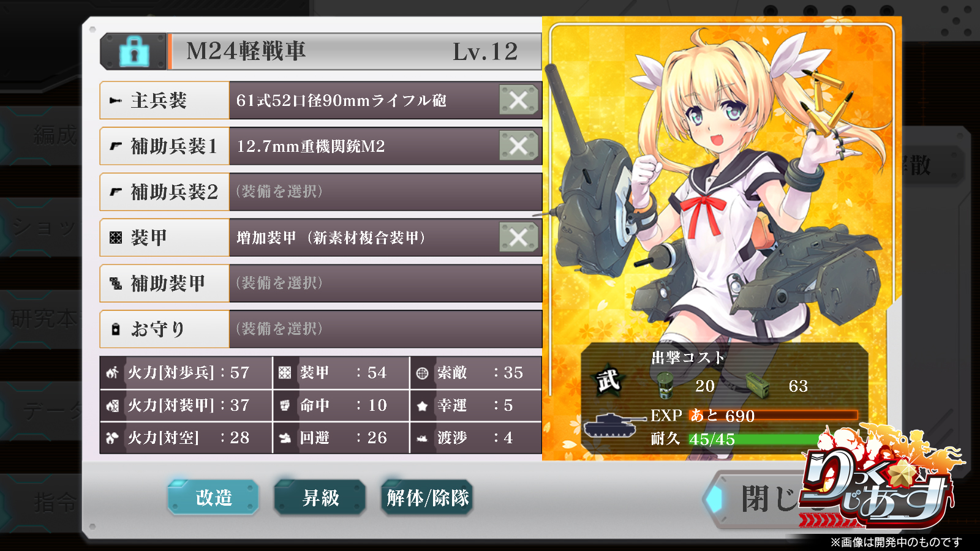Screen dimensions: 980x551
Task: Select the 補助装甲 icon label
Action: pos(115,283)
